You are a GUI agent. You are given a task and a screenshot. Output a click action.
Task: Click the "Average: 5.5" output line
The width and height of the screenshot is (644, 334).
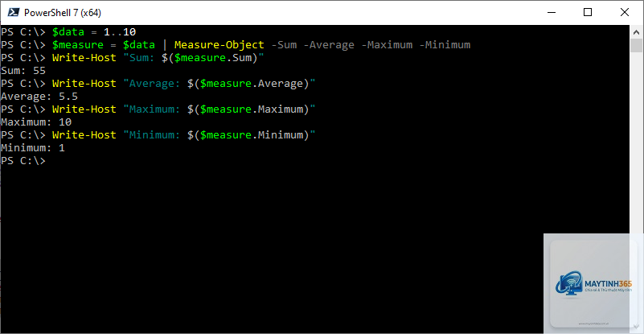coord(39,97)
